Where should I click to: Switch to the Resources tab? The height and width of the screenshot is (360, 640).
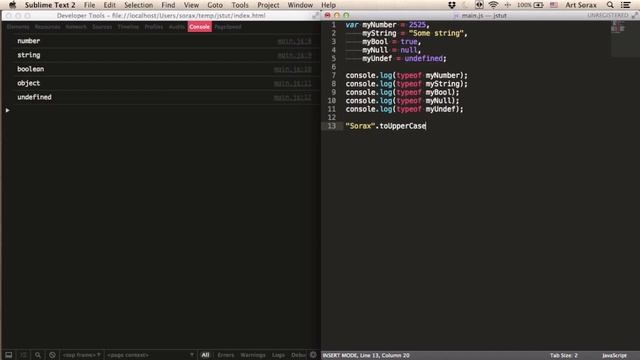coord(47,27)
